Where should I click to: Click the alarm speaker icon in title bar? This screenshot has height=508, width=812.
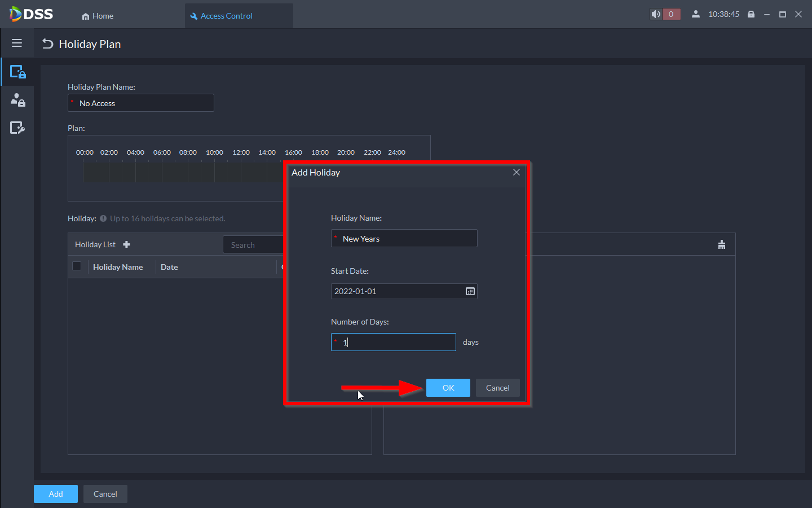click(656, 14)
